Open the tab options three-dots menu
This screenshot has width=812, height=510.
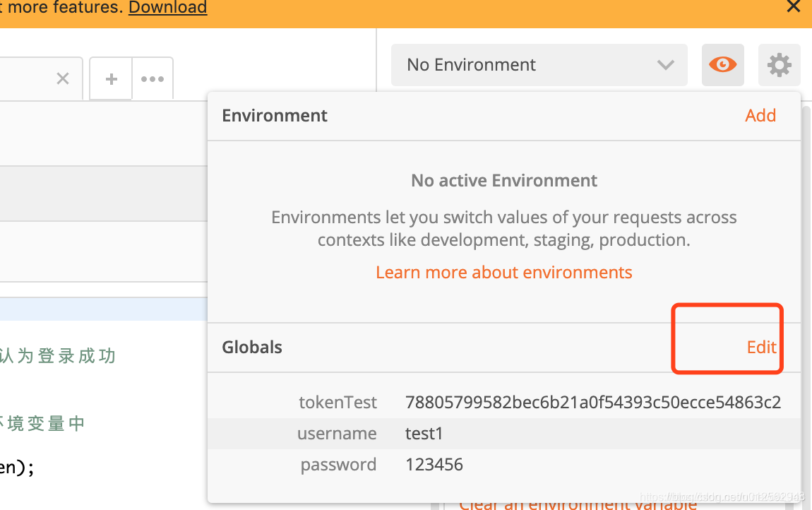pyautogui.click(x=153, y=79)
